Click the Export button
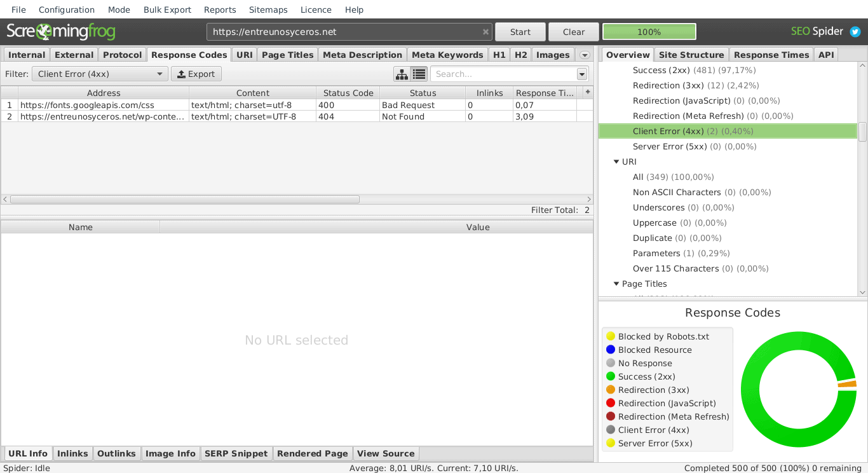The height and width of the screenshot is (473, 868). (196, 74)
